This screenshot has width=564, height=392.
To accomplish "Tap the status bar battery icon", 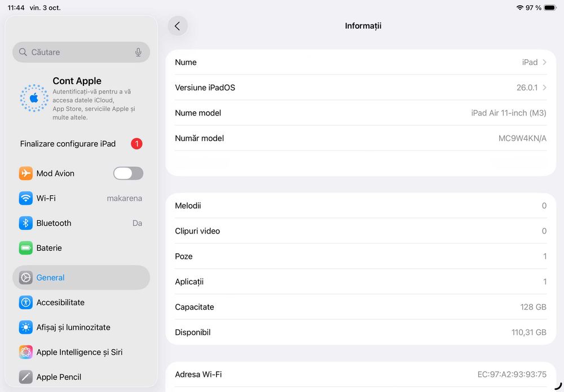I will pos(550,7).
